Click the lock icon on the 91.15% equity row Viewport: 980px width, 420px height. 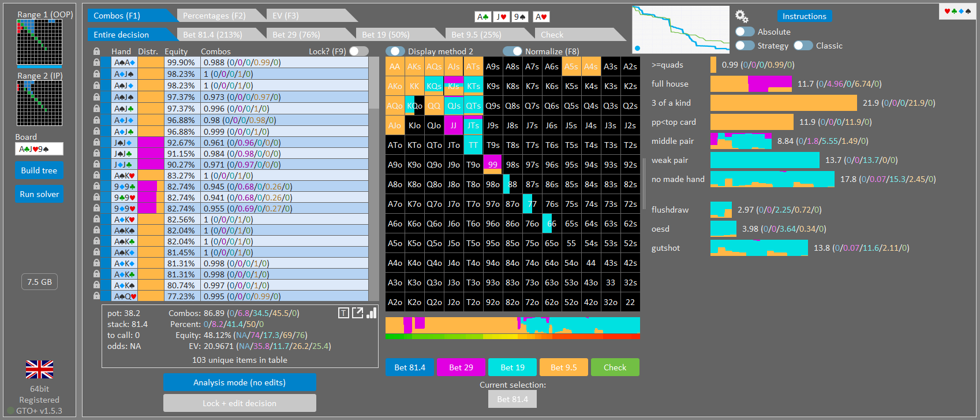click(96, 154)
